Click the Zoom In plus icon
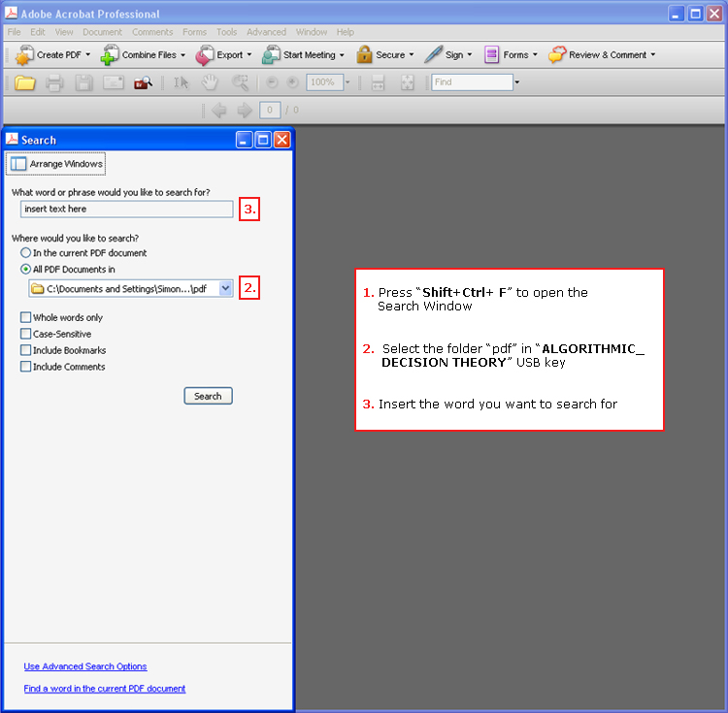Image resolution: width=728 pixels, height=713 pixels. click(x=292, y=82)
